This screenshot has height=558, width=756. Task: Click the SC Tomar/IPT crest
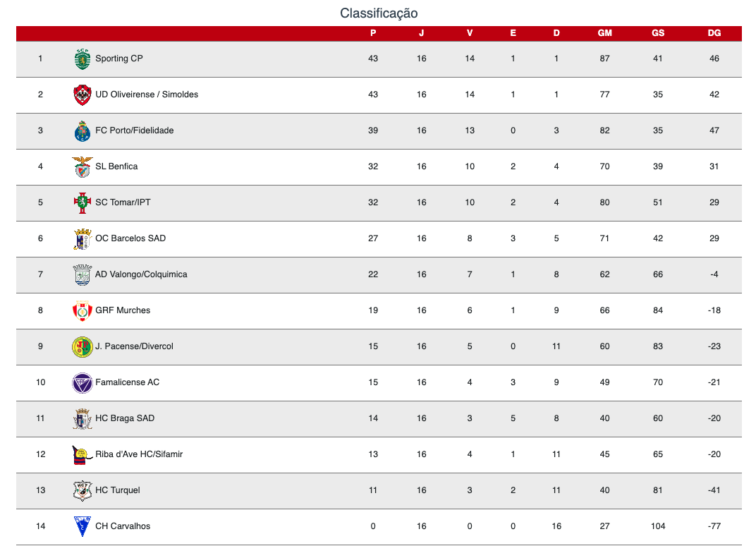pyautogui.click(x=83, y=202)
